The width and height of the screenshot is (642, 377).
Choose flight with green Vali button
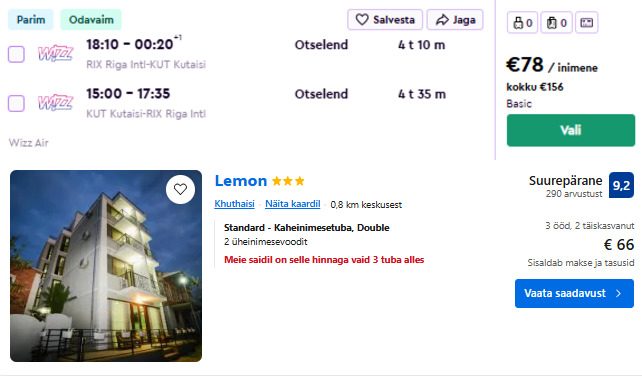pos(571,130)
